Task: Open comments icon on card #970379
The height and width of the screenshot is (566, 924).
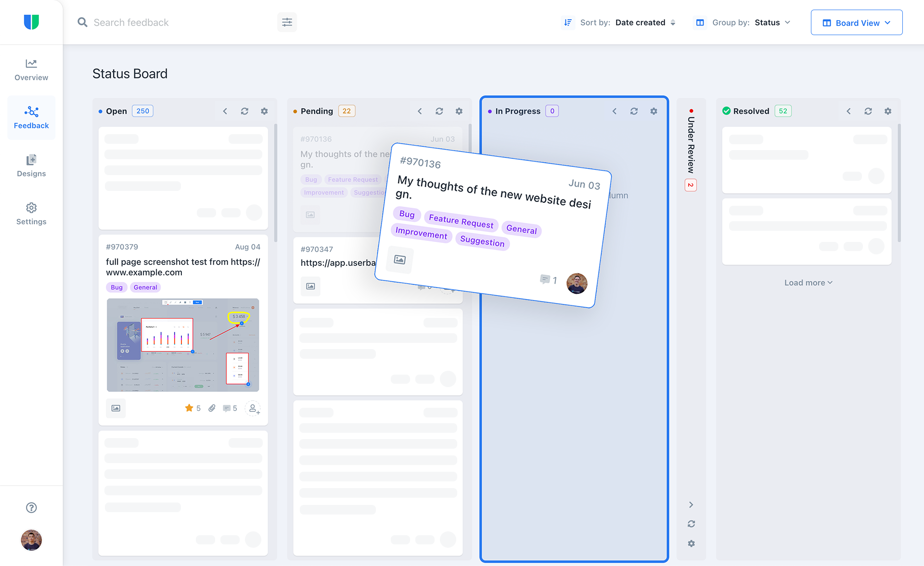Action: pos(227,408)
